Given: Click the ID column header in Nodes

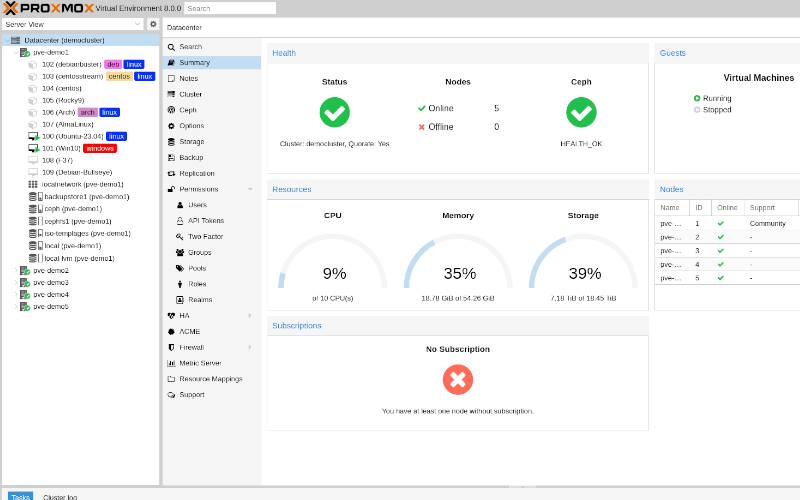Looking at the screenshot, I should coord(700,208).
